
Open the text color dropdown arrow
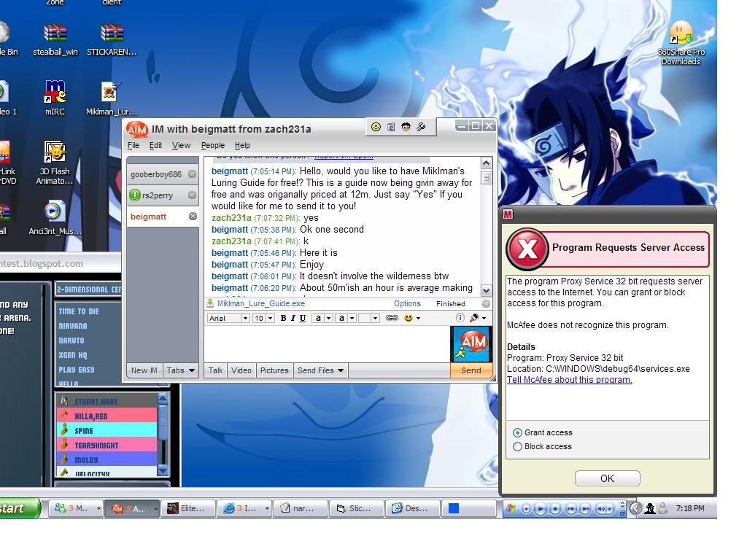(328, 318)
